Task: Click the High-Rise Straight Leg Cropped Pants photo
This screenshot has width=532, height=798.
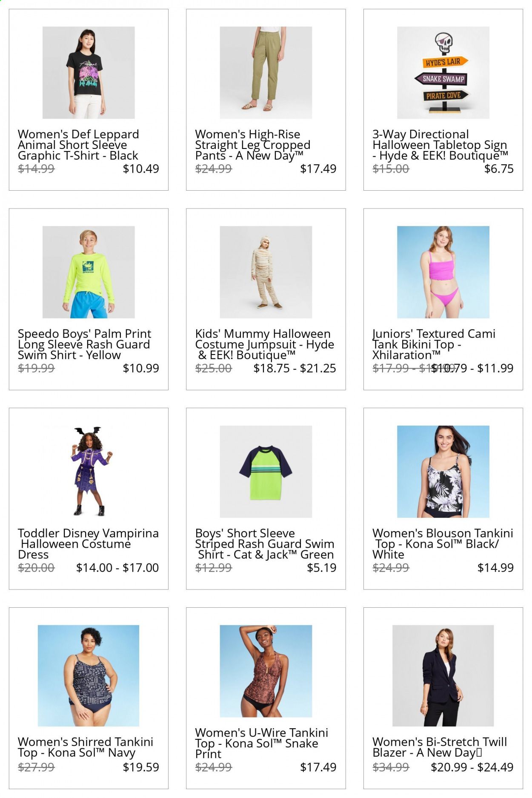Action: pyautogui.click(x=266, y=72)
